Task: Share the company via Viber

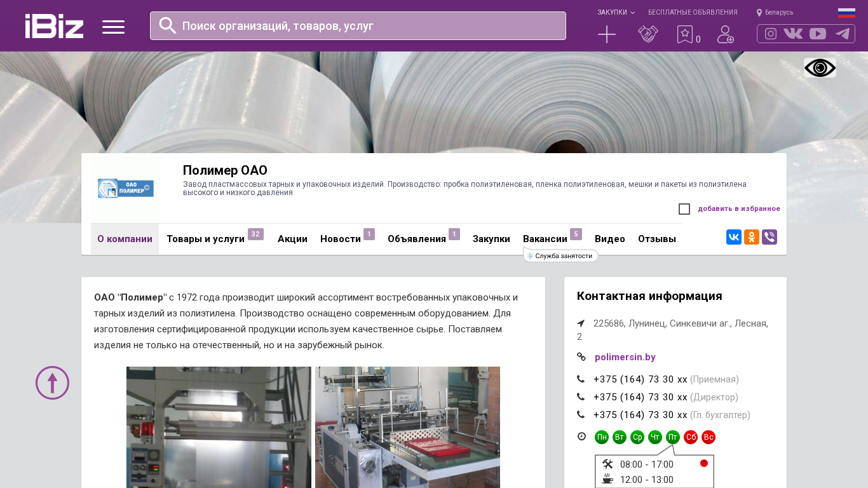Action: [x=770, y=237]
